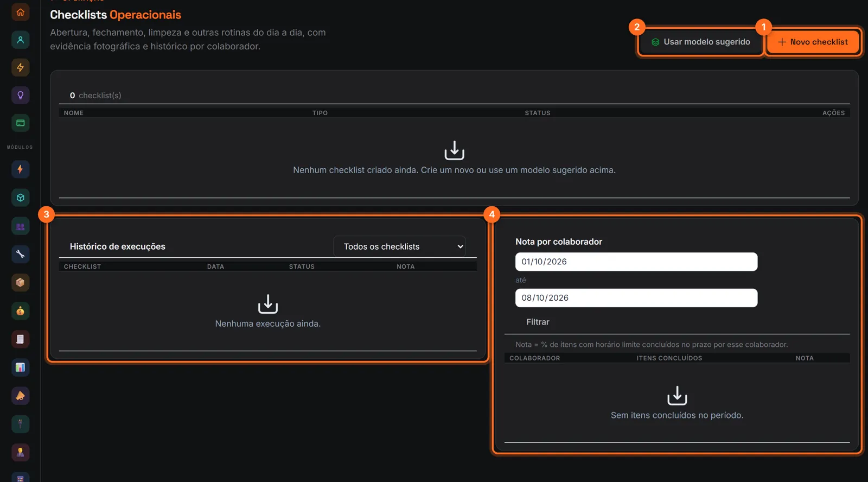This screenshot has height=482, width=868.
Task: Open the megaphone marketing module icon
Action: pos(21,396)
